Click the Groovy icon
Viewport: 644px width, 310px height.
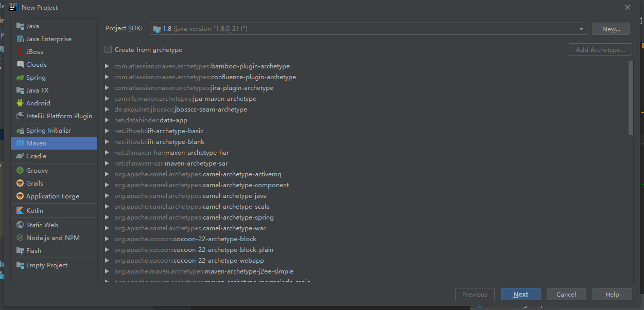[20, 171]
